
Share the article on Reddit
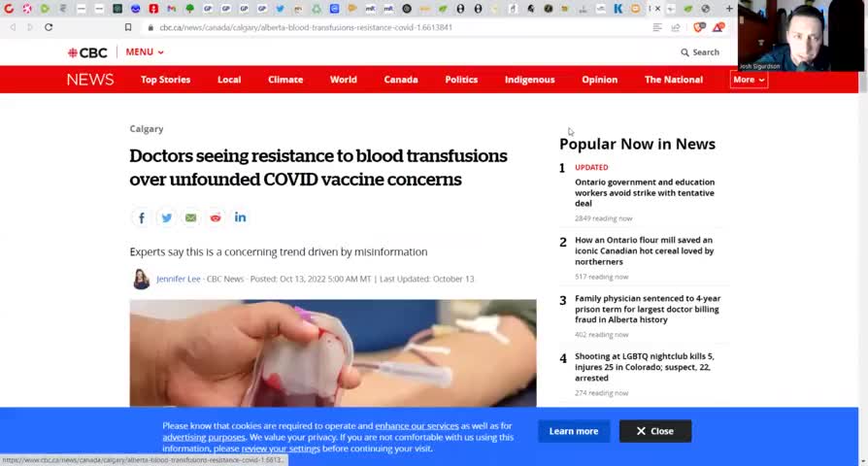click(216, 217)
